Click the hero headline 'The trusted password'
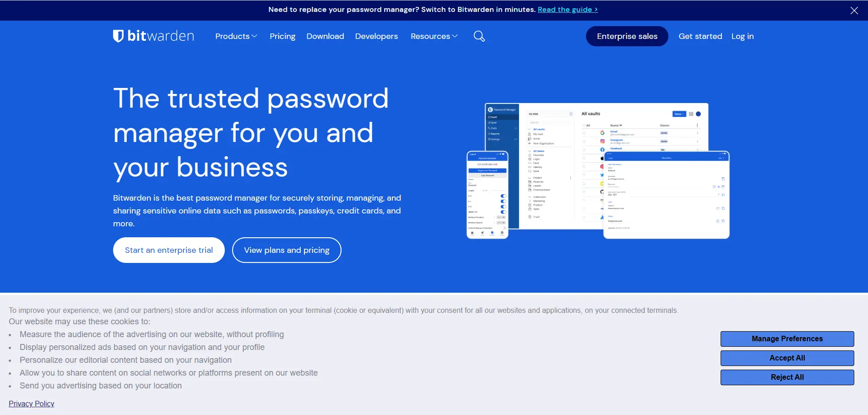This screenshot has height=415, width=868. tap(251, 98)
